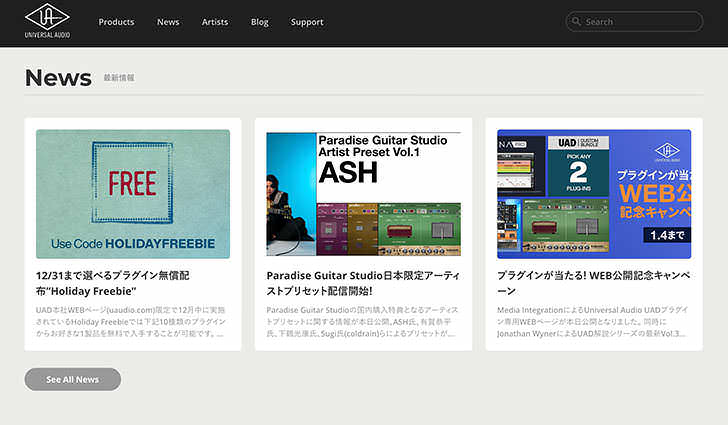Focus the Search input field
Image resolution: width=728 pixels, height=425 pixels.
634,21
